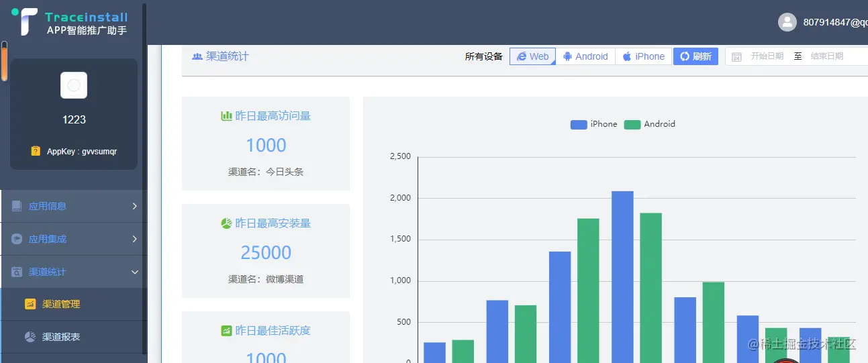Toggle Android green legend swatch
The image size is (868, 363).
coord(632,124)
